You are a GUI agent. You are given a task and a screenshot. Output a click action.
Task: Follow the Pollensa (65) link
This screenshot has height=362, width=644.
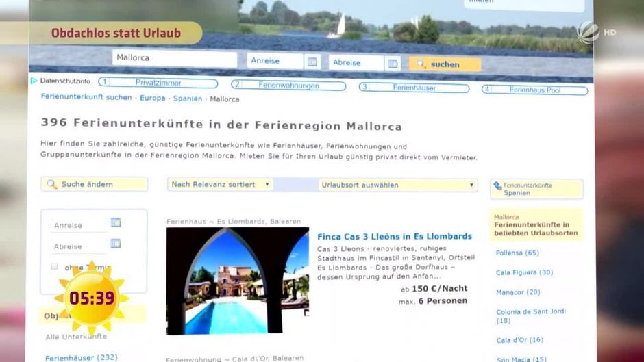tap(517, 253)
